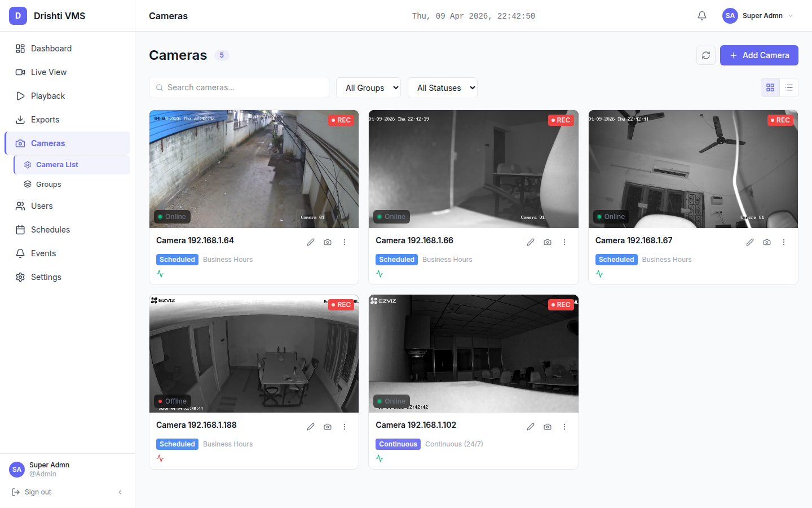Open the notification bell in the header
The image size is (812, 508).
tap(701, 15)
